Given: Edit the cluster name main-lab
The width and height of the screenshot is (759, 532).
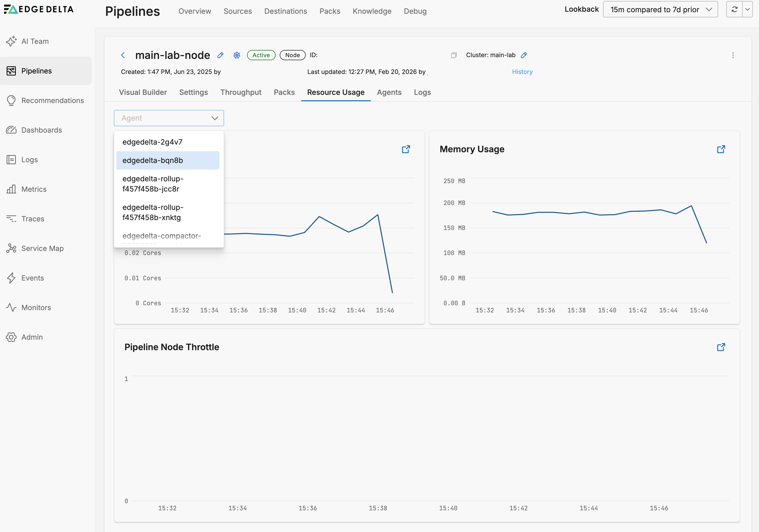Looking at the screenshot, I should point(524,55).
